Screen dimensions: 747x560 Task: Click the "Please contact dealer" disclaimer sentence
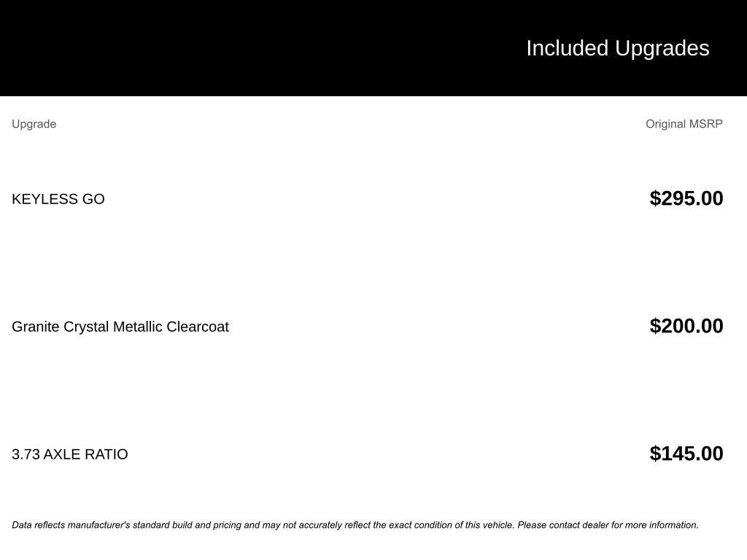pos(608,525)
